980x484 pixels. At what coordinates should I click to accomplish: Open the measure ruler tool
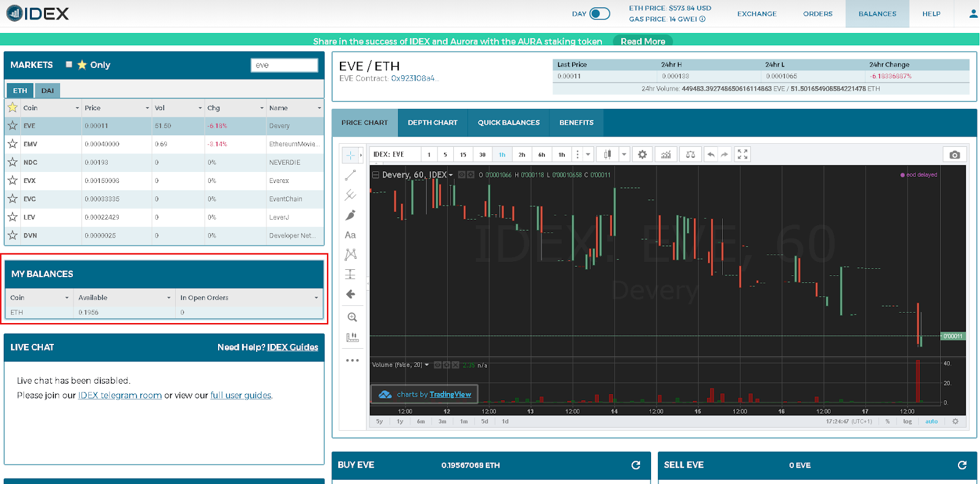pos(352,337)
